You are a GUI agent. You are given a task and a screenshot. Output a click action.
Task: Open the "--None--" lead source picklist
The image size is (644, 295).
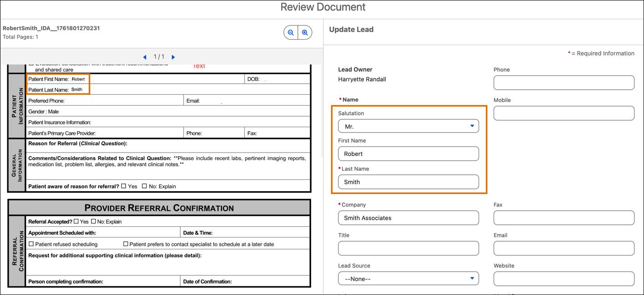(408, 278)
